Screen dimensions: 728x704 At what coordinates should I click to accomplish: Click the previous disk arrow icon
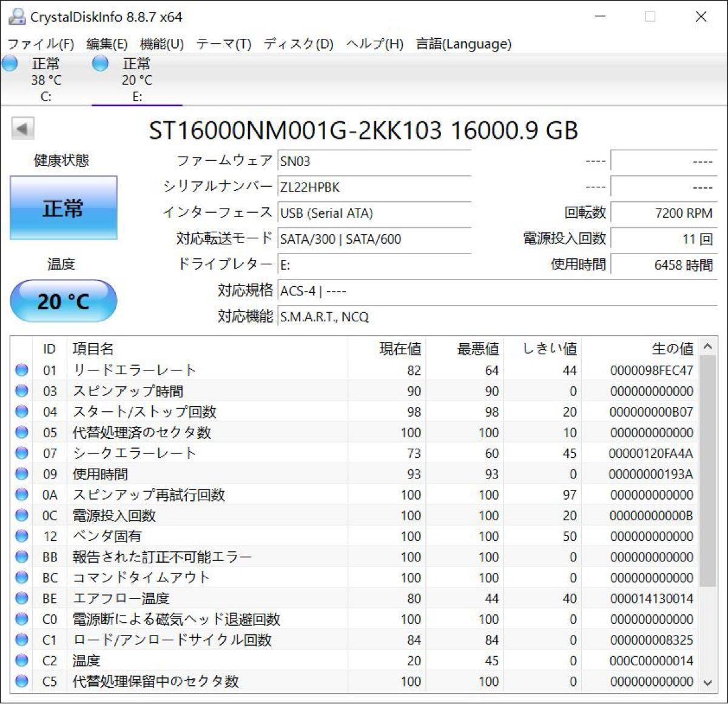click(22, 129)
